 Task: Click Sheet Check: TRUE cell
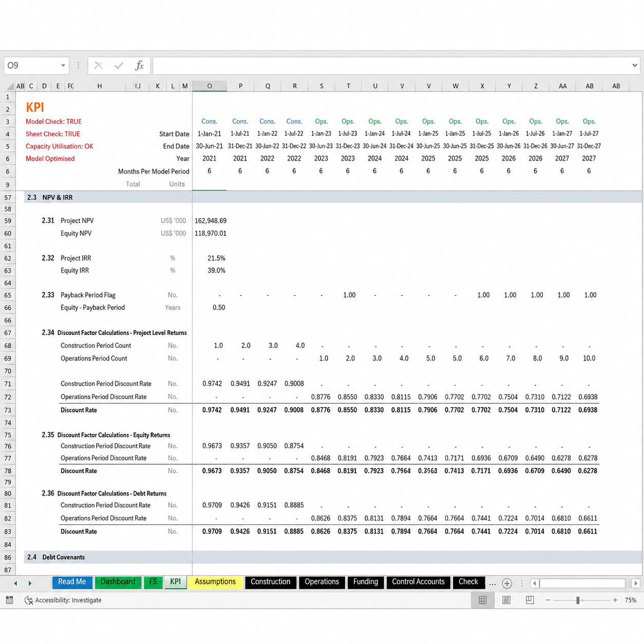pos(53,134)
